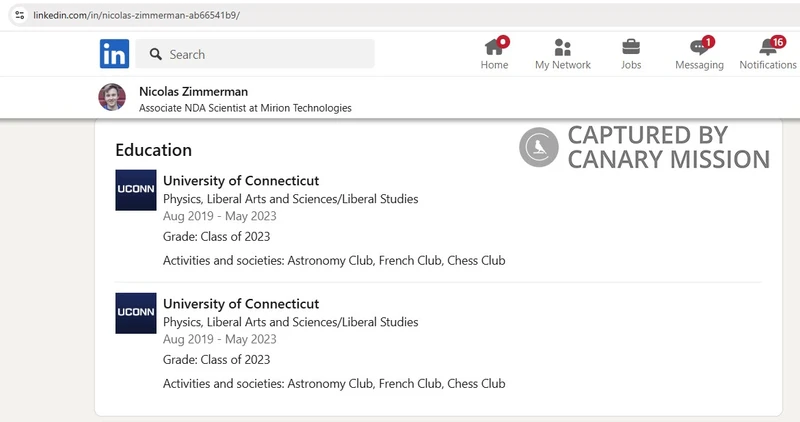The width and height of the screenshot is (800, 422).
Task: Open the Messaging chat bubble icon
Action: pyautogui.click(x=699, y=47)
